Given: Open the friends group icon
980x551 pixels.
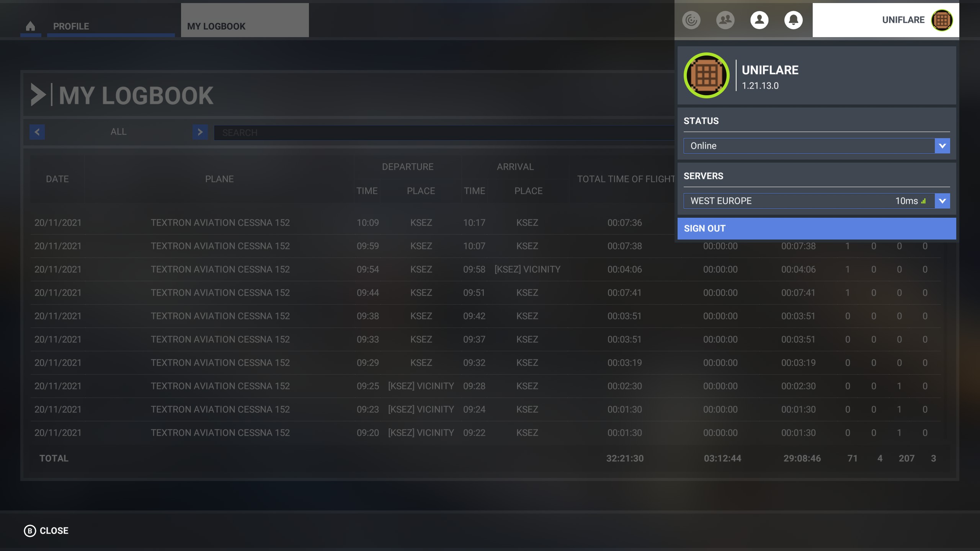Looking at the screenshot, I should point(725,20).
